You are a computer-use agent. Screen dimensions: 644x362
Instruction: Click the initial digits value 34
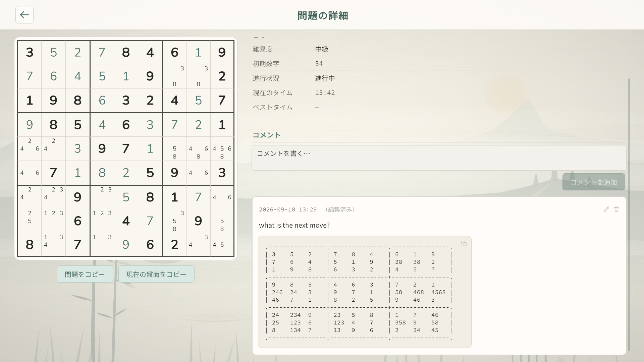click(x=319, y=64)
